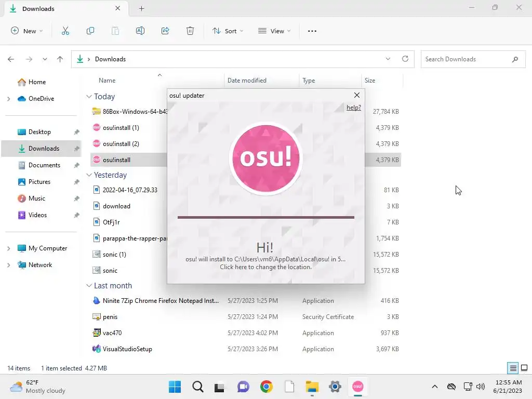Switch to large thumbnails view icon
This screenshot has width=532, height=399.
(x=524, y=368)
